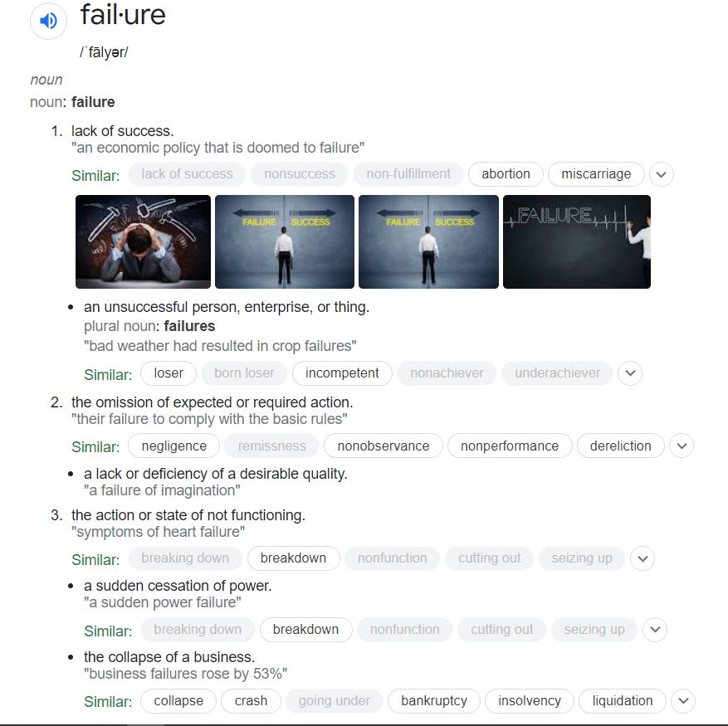Open the collapse synonym chip
Screen dimensions: 728x726
click(178, 701)
